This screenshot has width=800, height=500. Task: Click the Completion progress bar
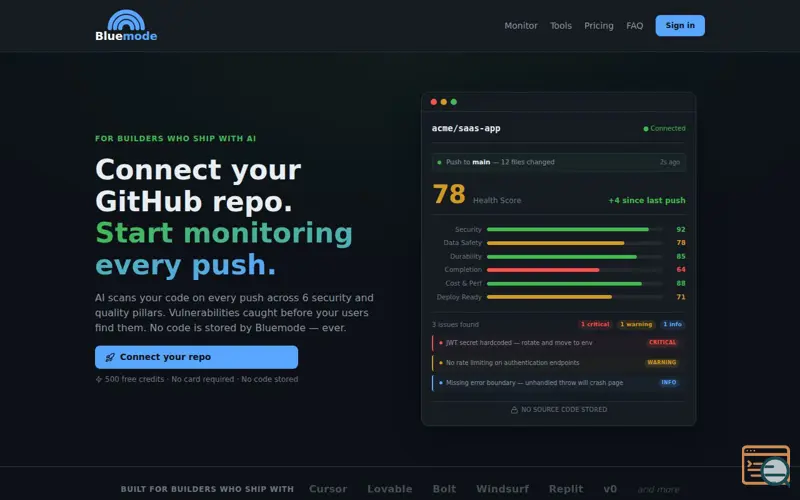coord(574,270)
